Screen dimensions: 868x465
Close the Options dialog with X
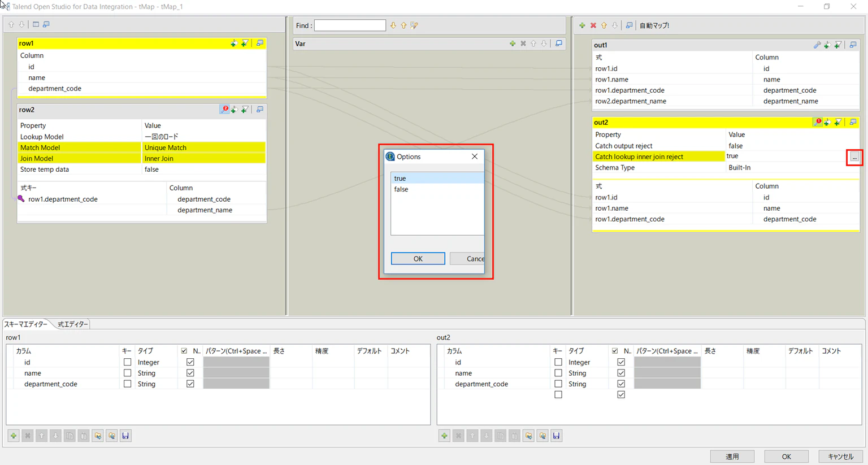[475, 157]
